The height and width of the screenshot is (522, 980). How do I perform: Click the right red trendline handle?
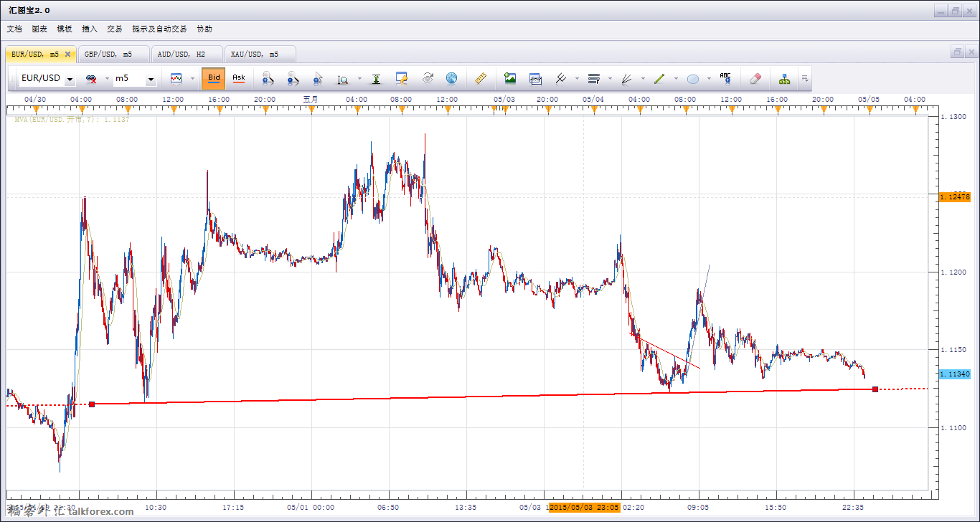click(875, 389)
